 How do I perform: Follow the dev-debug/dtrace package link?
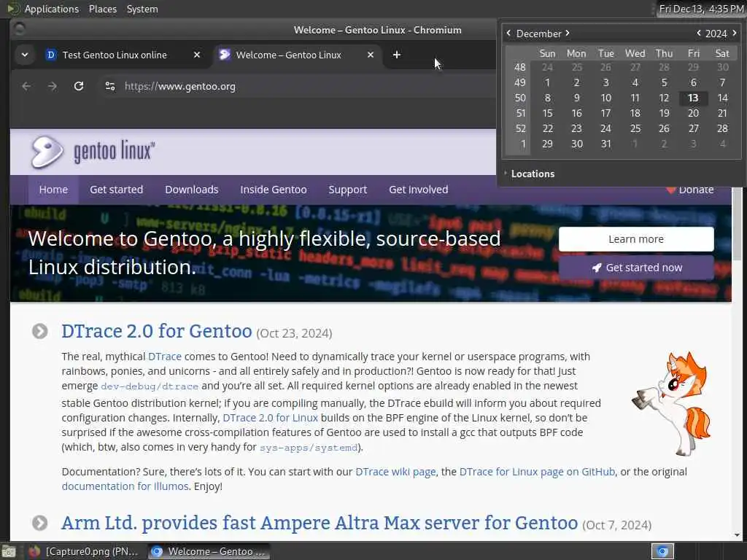coord(149,386)
